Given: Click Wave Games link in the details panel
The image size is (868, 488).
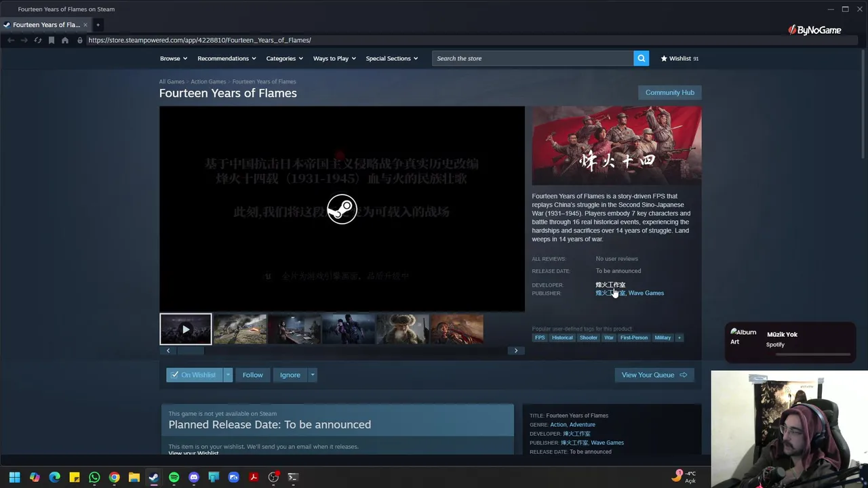Looking at the screenshot, I should coord(608,443).
